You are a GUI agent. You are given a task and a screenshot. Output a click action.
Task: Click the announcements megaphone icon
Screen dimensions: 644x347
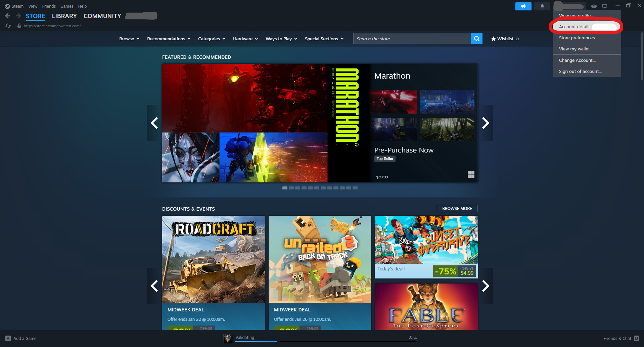[523, 6]
